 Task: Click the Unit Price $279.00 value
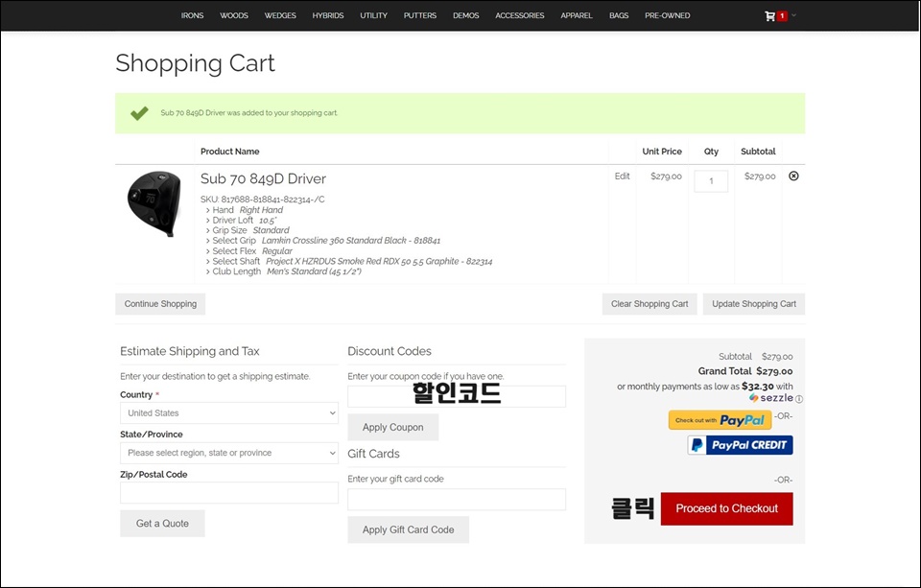point(666,176)
